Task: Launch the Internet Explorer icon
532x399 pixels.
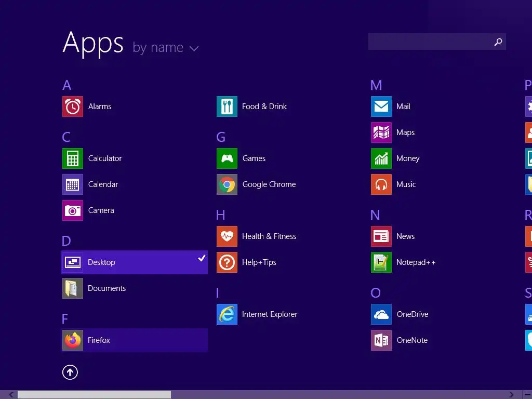Action: tap(227, 314)
